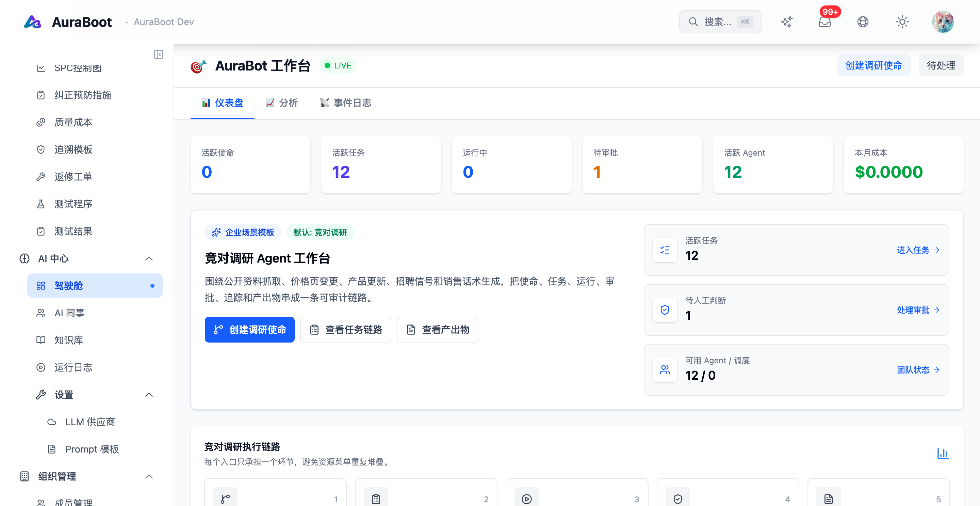Click the 设置 wrench icon
This screenshot has height=506, width=980.
pos(41,395)
